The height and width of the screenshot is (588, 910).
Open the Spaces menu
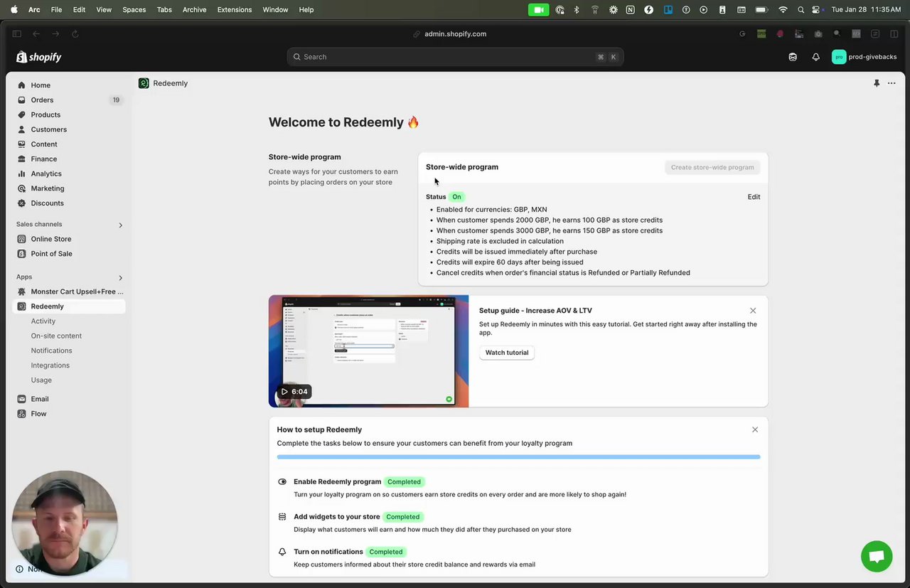click(x=134, y=10)
